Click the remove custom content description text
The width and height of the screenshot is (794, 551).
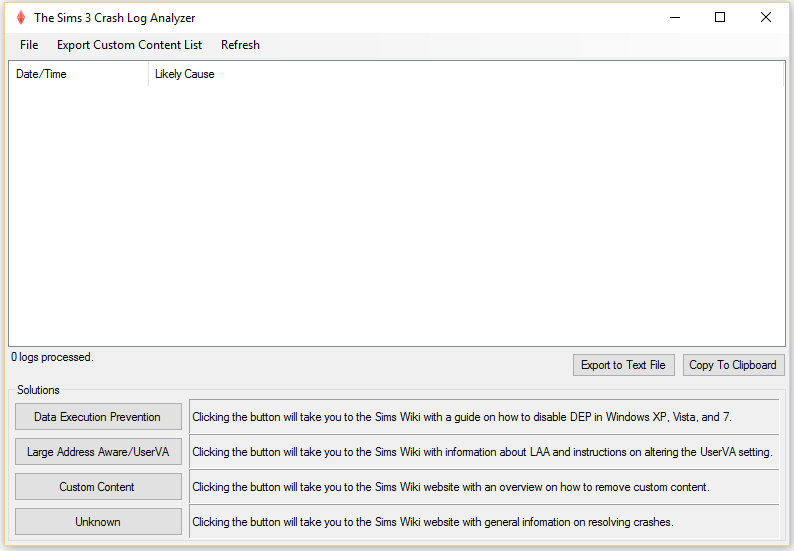(x=451, y=487)
